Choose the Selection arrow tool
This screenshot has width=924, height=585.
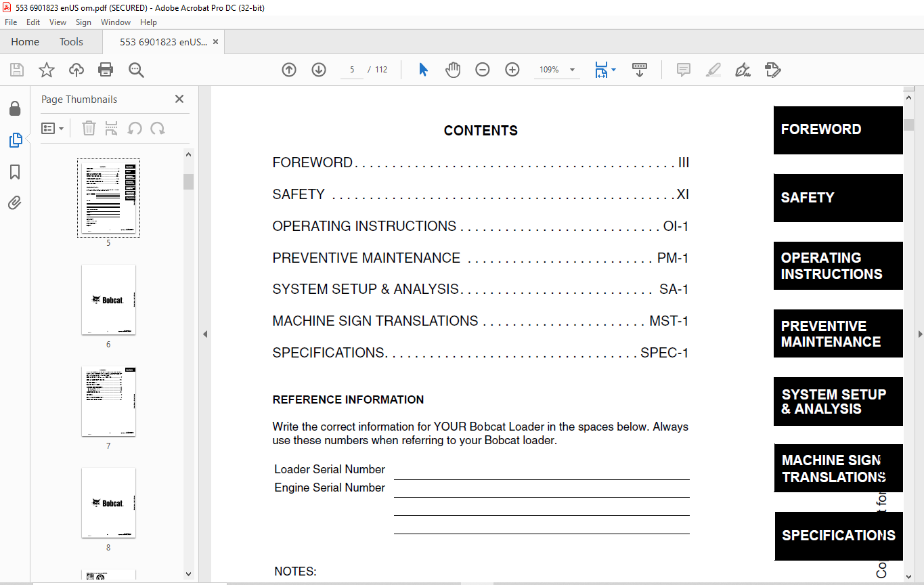point(424,70)
